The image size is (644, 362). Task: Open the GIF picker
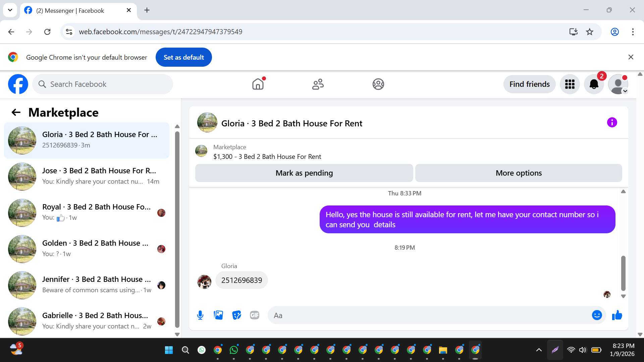[255, 315]
